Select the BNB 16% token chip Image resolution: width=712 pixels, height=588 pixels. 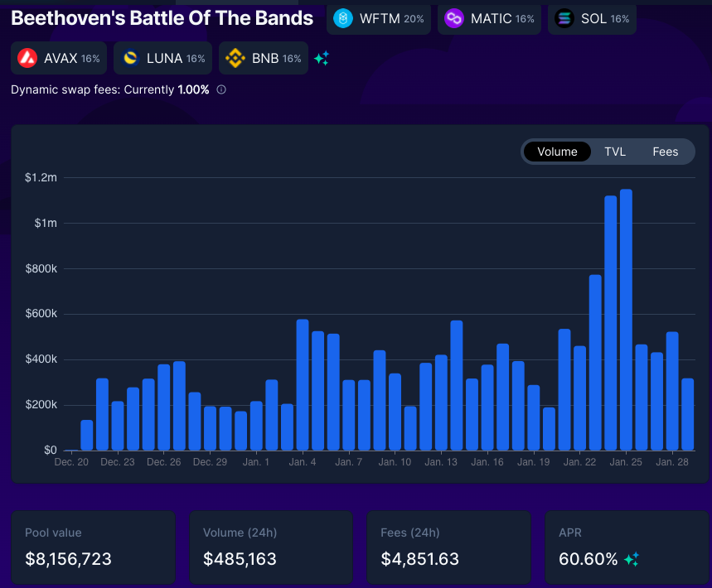tap(264, 58)
